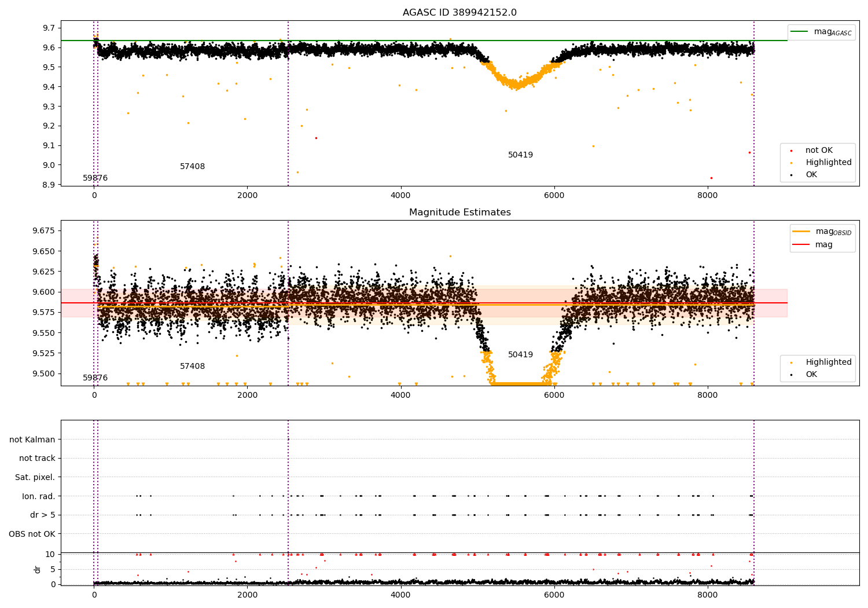Click the red not-OK point near magnitude 9.14

(316, 138)
